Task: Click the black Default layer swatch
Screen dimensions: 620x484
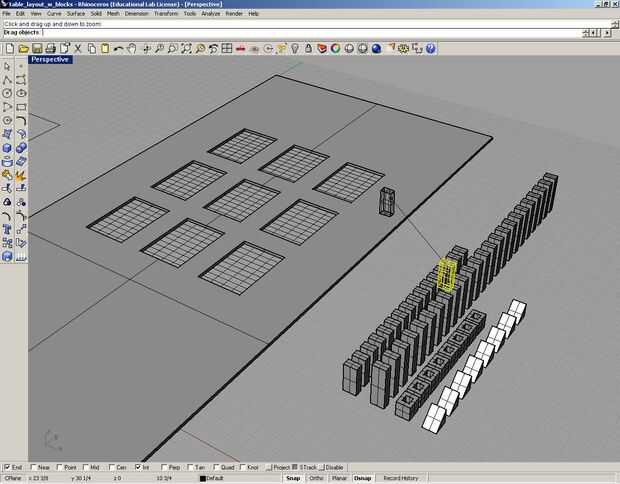Action: 203,478
